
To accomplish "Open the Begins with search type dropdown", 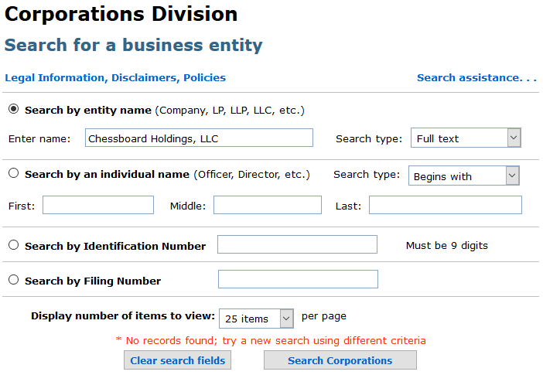I will (x=463, y=176).
